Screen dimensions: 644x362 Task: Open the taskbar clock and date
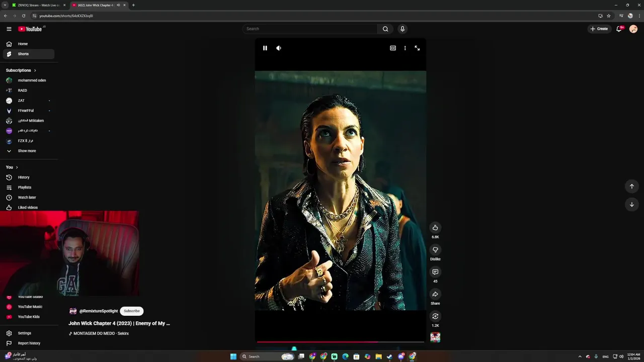(x=633, y=357)
